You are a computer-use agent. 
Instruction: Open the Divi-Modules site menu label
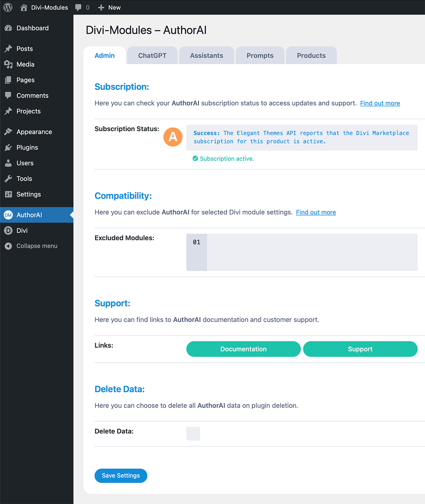(50, 7)
